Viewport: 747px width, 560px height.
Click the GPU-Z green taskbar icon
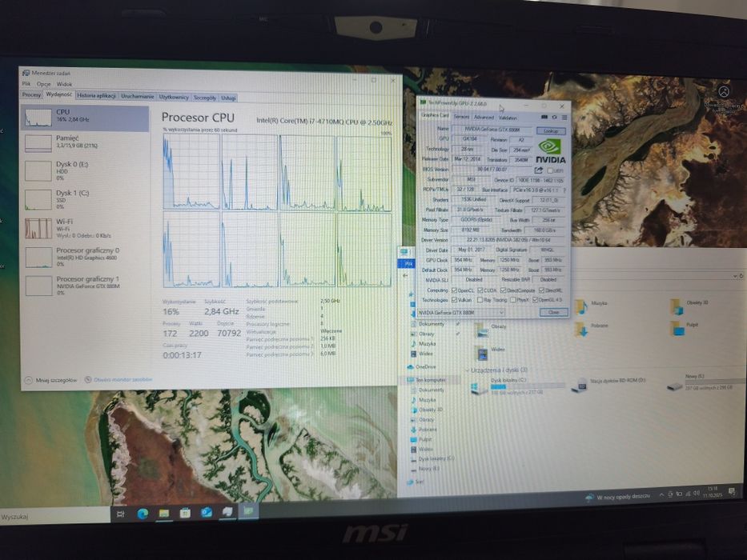click(x=249, y=511)
